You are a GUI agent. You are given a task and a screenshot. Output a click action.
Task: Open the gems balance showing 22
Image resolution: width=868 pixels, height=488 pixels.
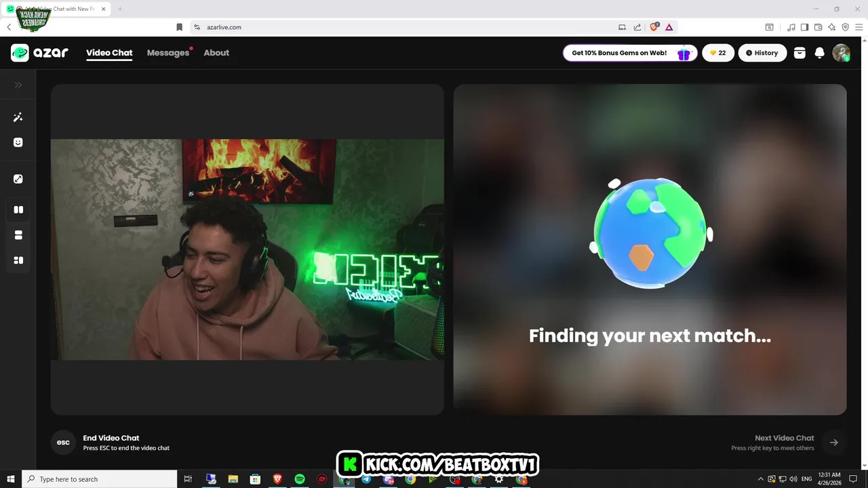point(718,53)
